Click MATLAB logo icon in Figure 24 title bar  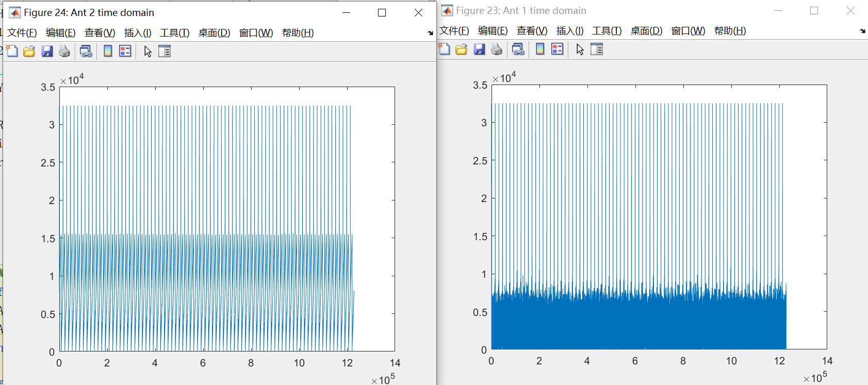click(15, 12)
